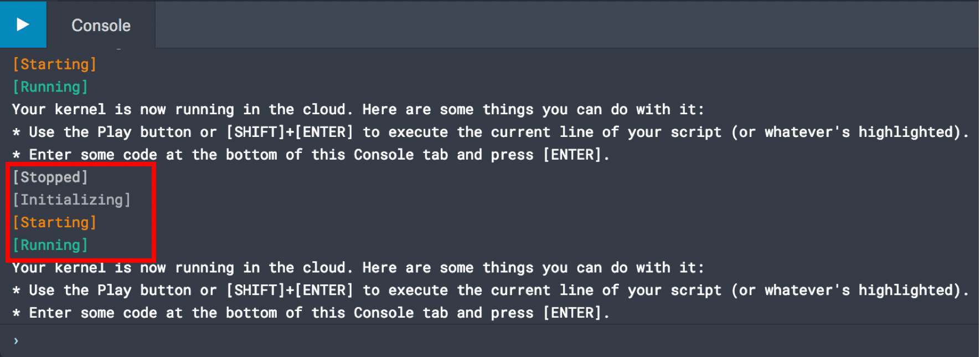Click the orange [Starting] line below [Initializing]
This screenshot has width=980, height=357.
(54, 223)
